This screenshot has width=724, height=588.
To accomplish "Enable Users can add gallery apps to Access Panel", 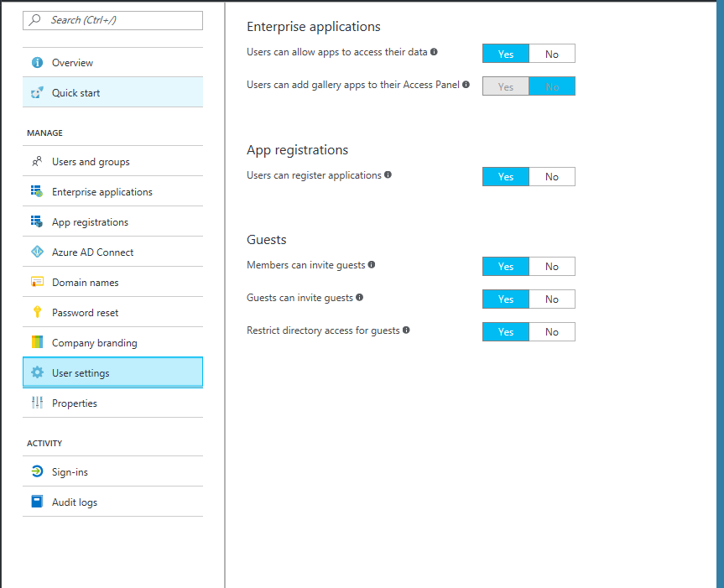I will pos(505,86).
